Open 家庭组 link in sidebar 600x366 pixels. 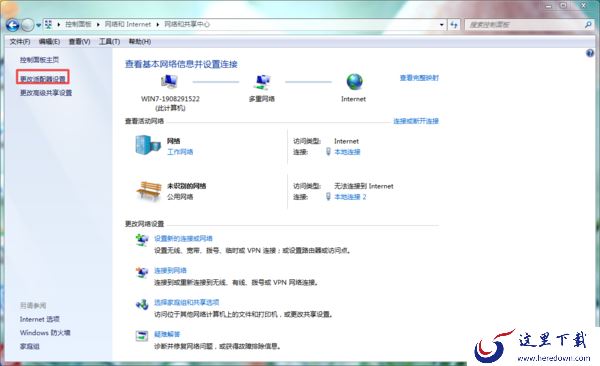[30, 346]
